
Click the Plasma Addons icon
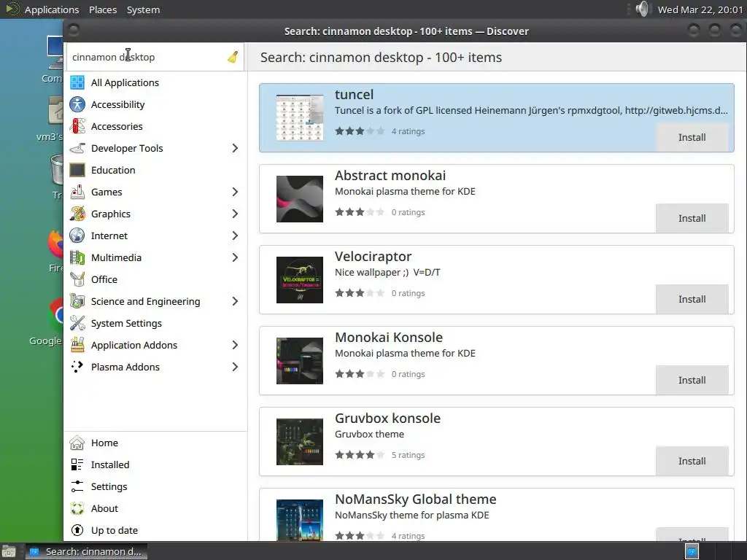coord(77,367)
